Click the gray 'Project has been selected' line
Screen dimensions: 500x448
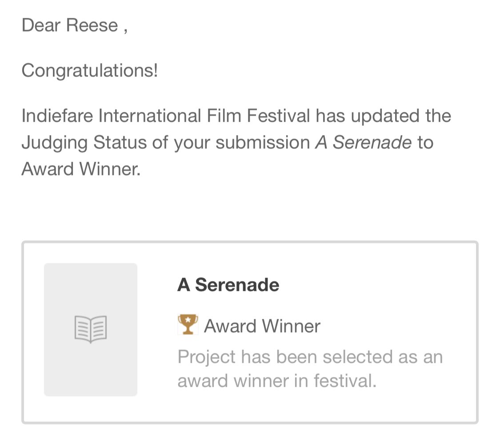point(310,357)
